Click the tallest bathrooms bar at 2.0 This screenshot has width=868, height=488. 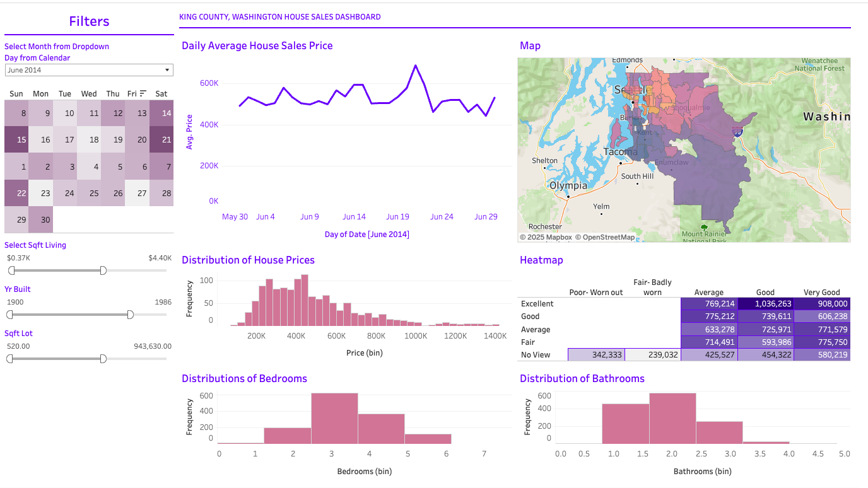tap(672, 419)
